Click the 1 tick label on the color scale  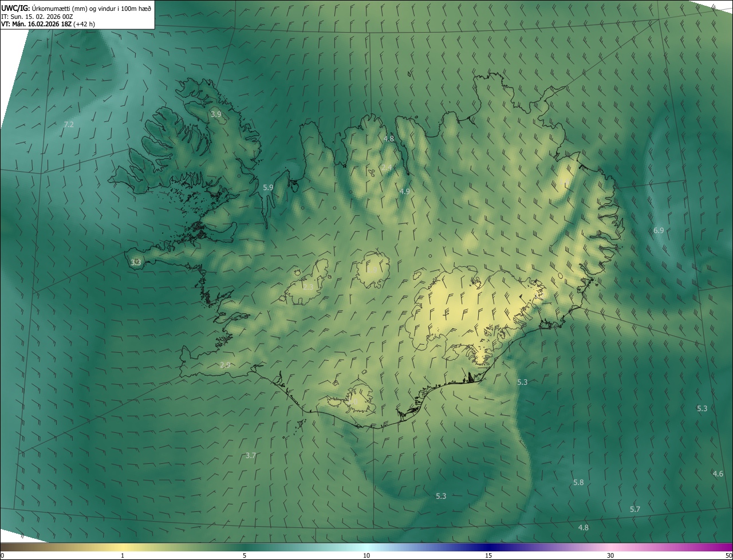123,556
